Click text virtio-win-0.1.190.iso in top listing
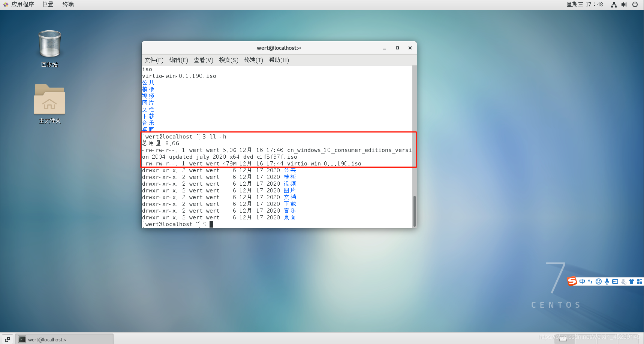Viewport: 644px width, 344px height. click(179, 76)
